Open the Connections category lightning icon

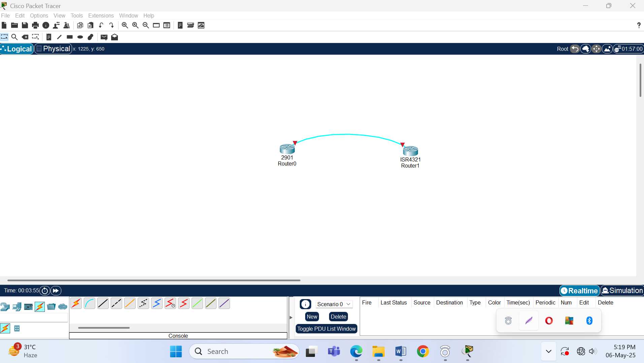40,306
